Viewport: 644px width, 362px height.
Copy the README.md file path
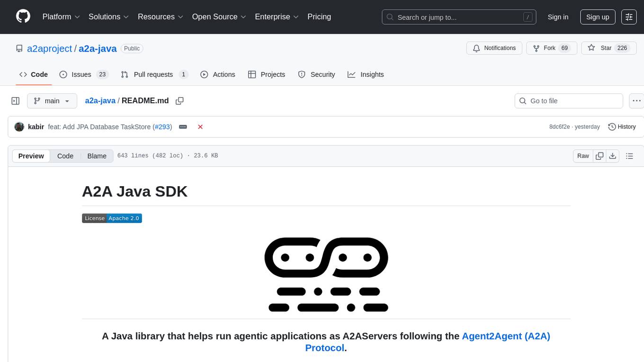pos(179,101)
